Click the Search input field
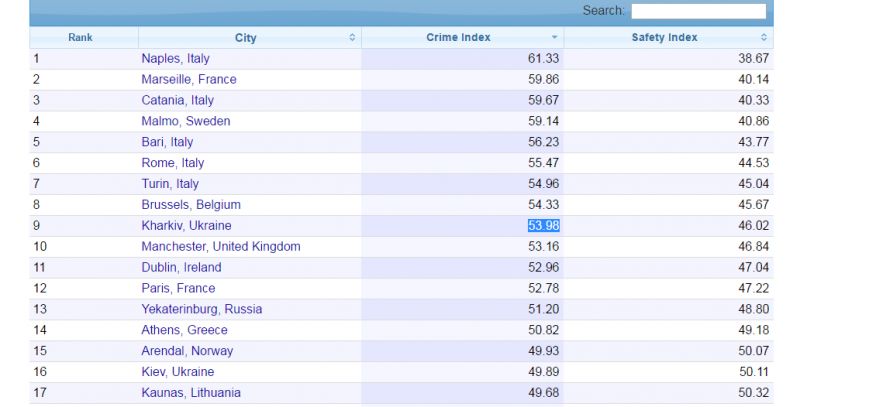The width and height of the screenshot is (869, 407). (698, 11)
